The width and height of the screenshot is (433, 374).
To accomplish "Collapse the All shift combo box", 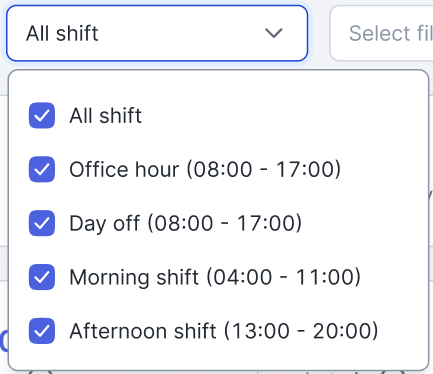I will pyautogui.click(x=157, y=33).
